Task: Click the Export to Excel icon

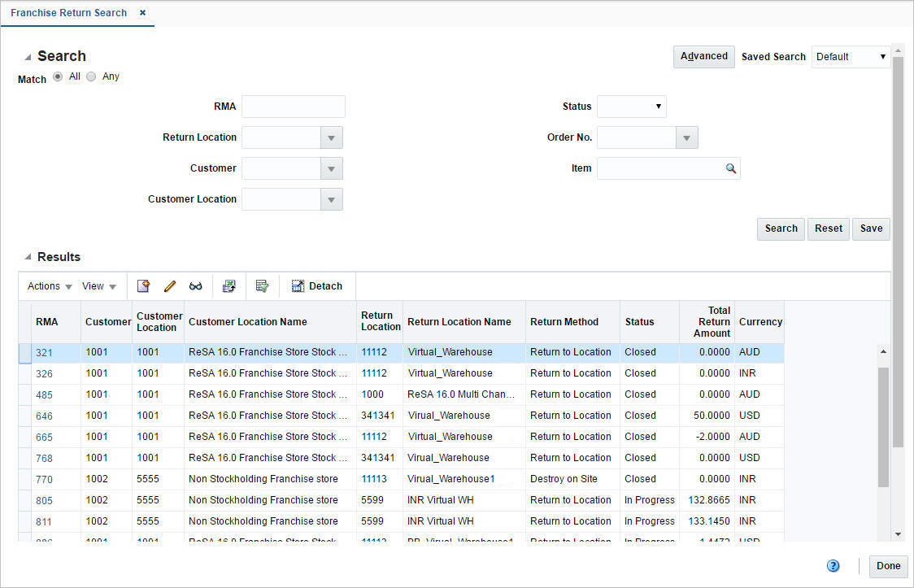Action: (x=228, y=285)
